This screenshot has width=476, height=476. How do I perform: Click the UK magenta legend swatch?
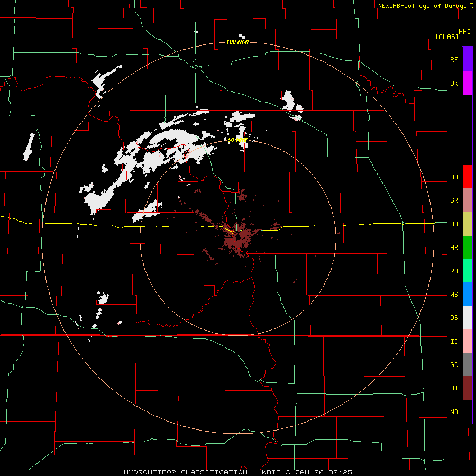point(467,83)
